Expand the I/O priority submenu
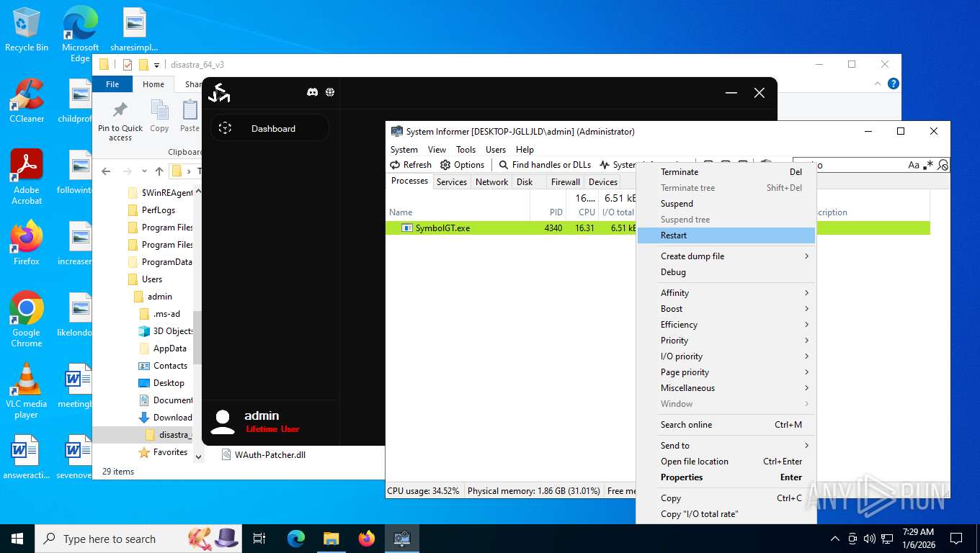 click(x=726, y=356)
